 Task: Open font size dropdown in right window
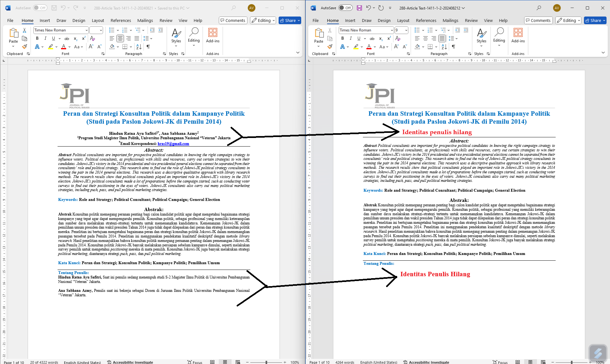pos(406,30)
